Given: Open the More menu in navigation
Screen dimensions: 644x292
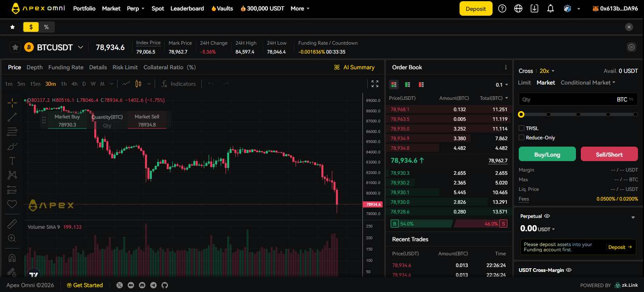Looking at the screenshot, I should click(x=300, y=8).
